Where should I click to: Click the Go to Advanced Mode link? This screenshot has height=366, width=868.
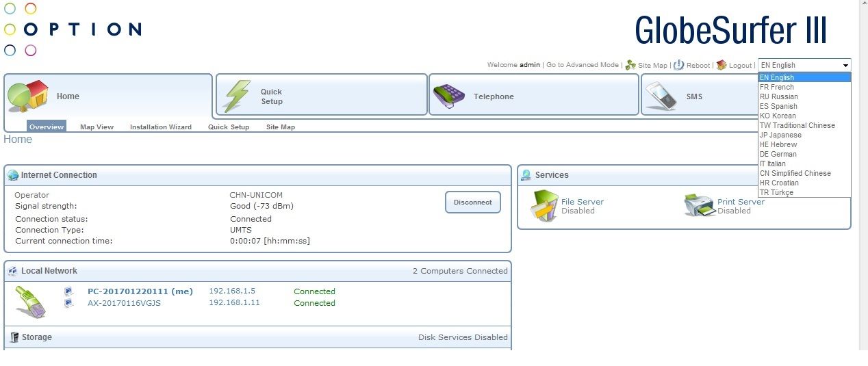582,65
